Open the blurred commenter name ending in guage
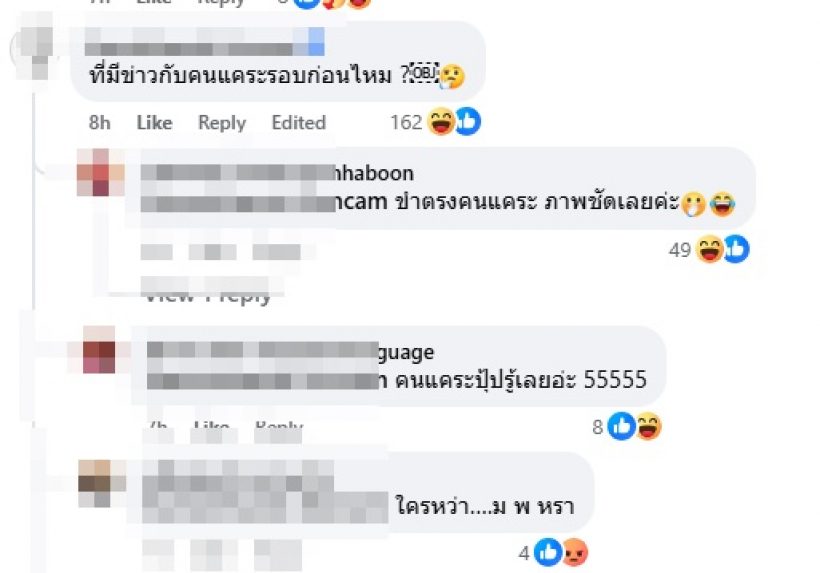820x573 pixels. (290, 351)
